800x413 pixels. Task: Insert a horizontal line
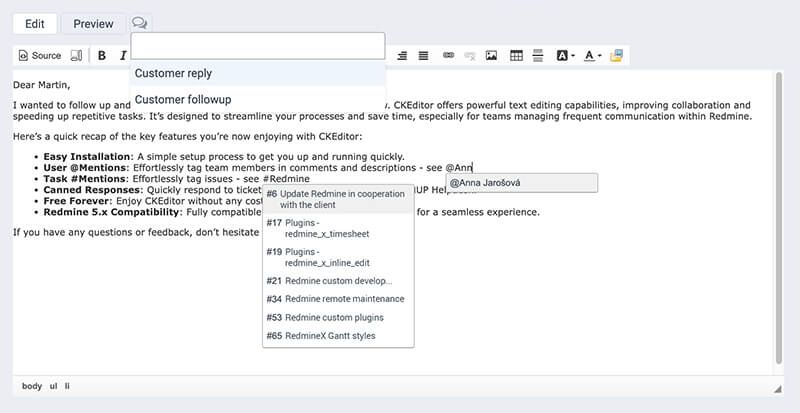point(538,56)
